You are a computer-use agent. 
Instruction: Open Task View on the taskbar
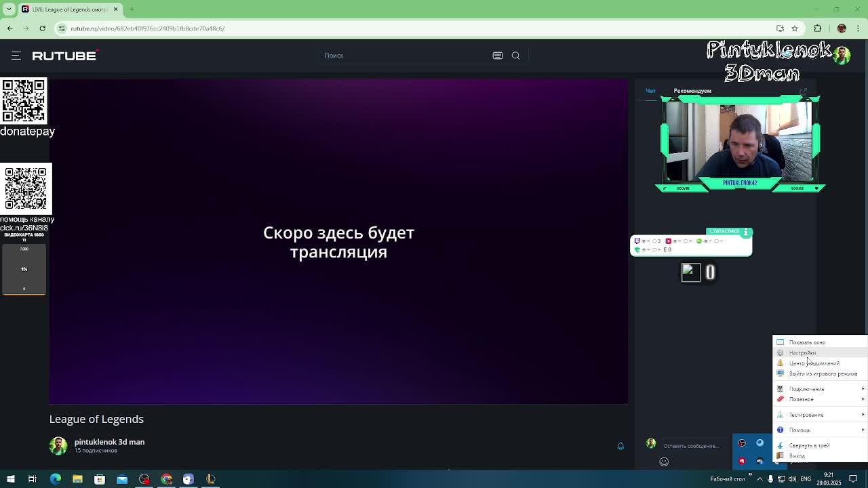(33, 479)
